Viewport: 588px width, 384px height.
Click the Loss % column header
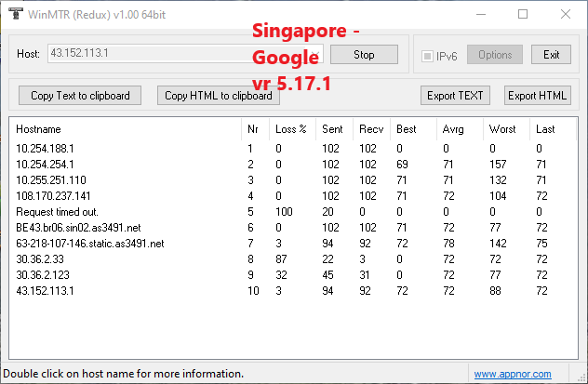292,129
